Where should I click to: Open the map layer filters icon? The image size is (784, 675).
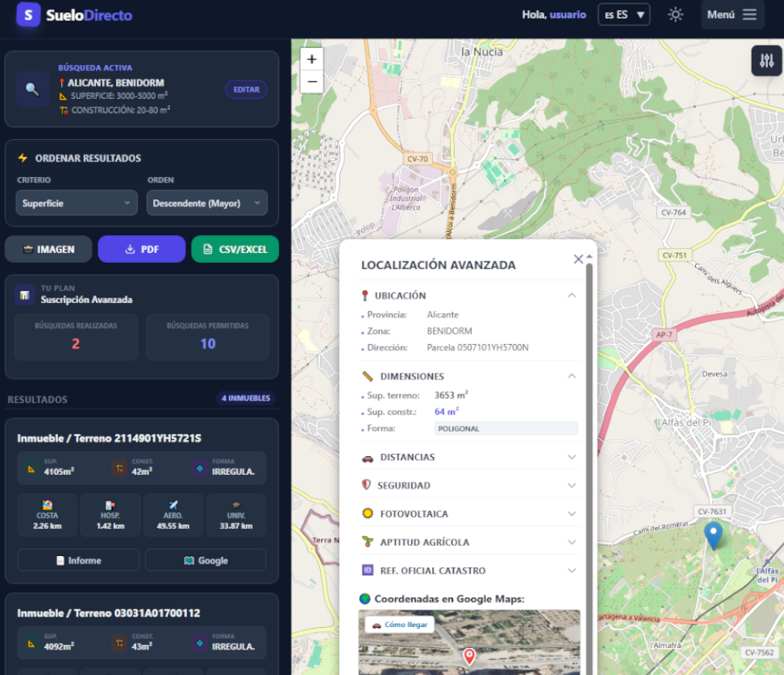point(766,61)
